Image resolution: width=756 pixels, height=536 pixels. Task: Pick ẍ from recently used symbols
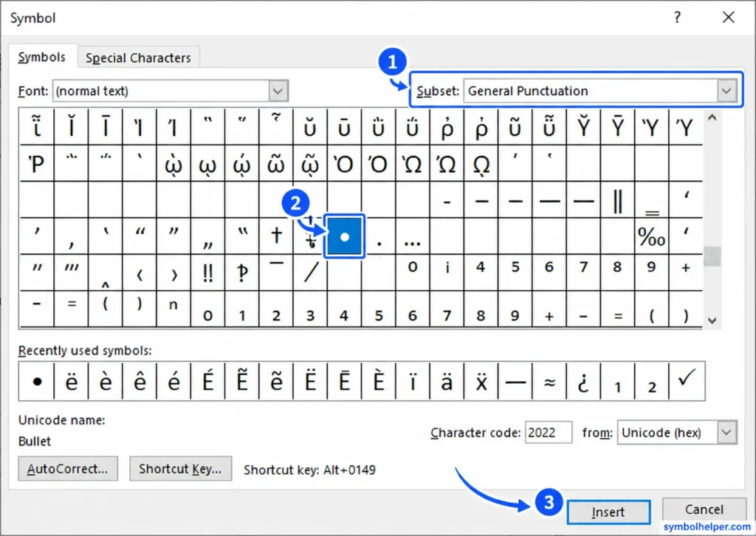[x=481, y=381]
